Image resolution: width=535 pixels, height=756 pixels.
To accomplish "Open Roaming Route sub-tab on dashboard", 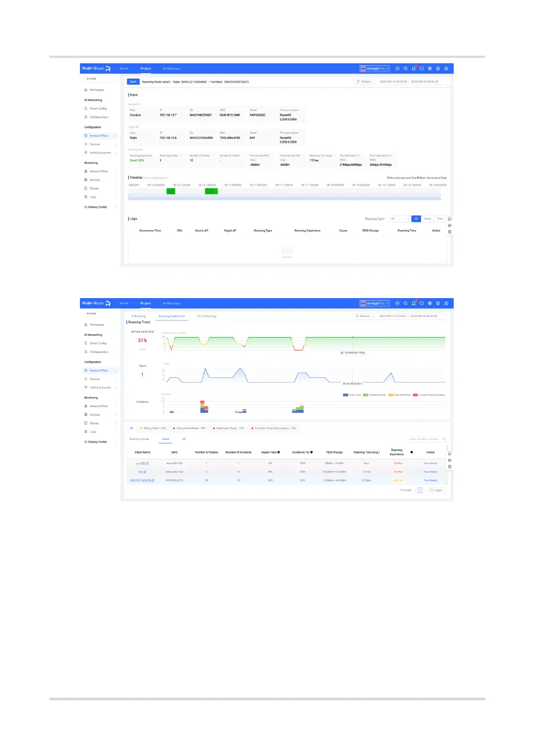I will (139, 439).
